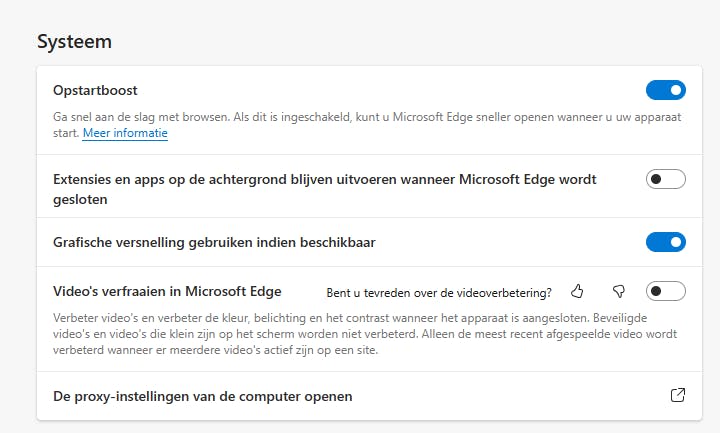Viewport: 720px width, 433px height.
Task: Click 'Bent u tevreden over de videoverbetering?' text
Action: point(440,293)
